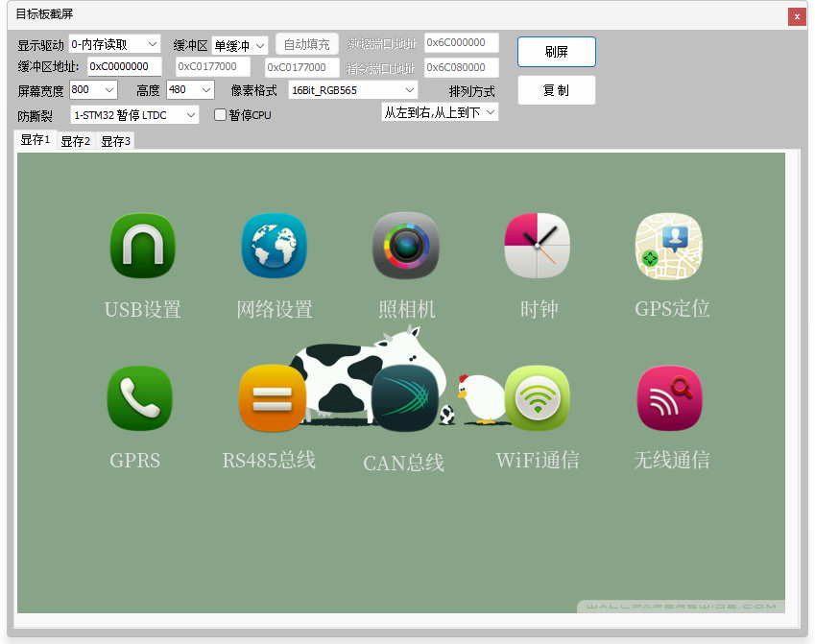Viewport: 815px width, 644px height.
Task: Click the 时钟 text label
Action: [539, 309]
